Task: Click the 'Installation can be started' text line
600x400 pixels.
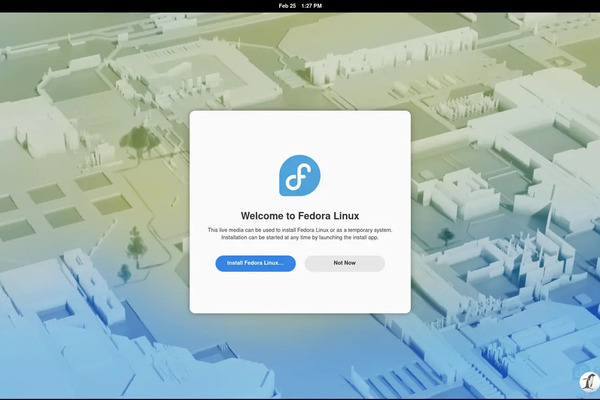Action: click(x=300, y=238)
